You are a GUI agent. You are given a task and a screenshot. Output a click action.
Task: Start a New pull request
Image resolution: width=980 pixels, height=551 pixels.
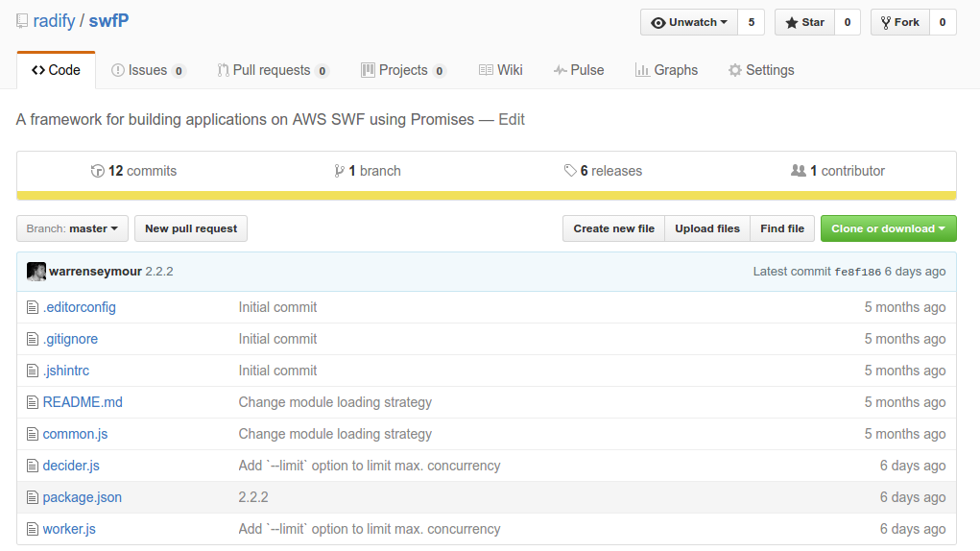pos(191,228)
